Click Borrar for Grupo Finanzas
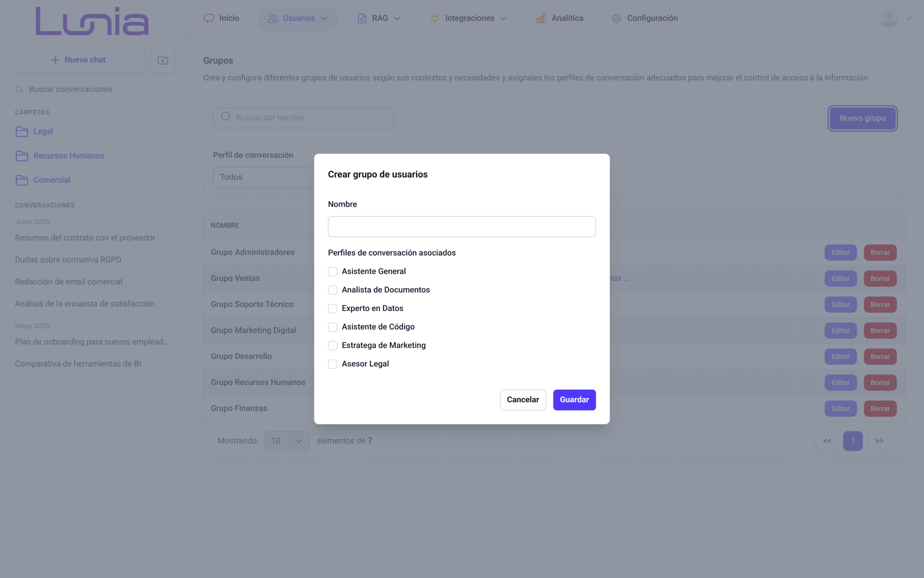Image resolution: width=924 pixels, height=578 pixels. point(880,409)
